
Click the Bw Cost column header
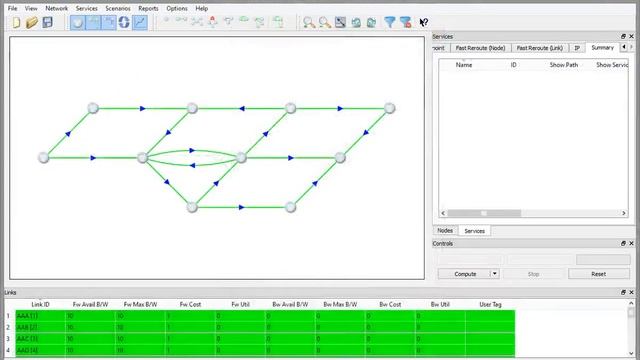(390, 304)
